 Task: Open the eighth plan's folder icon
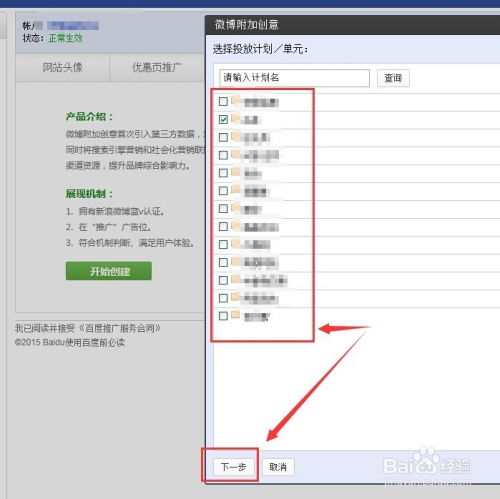[236, 225]
